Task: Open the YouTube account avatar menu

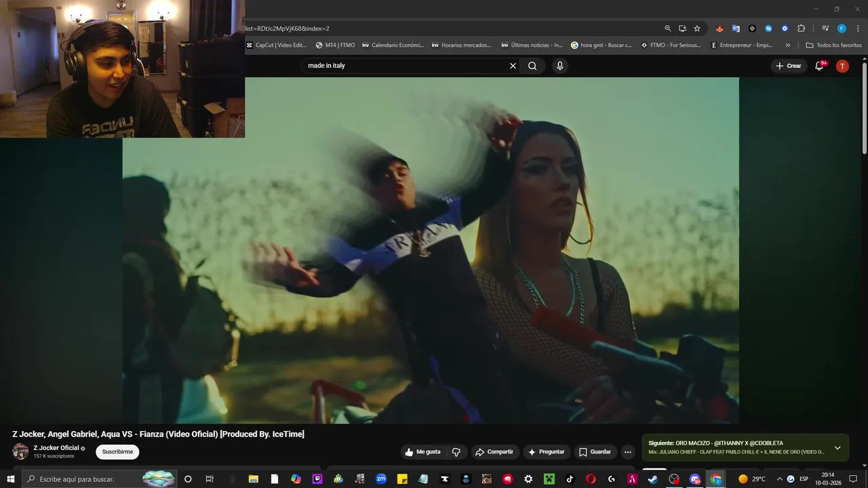Action: (842, 66)
